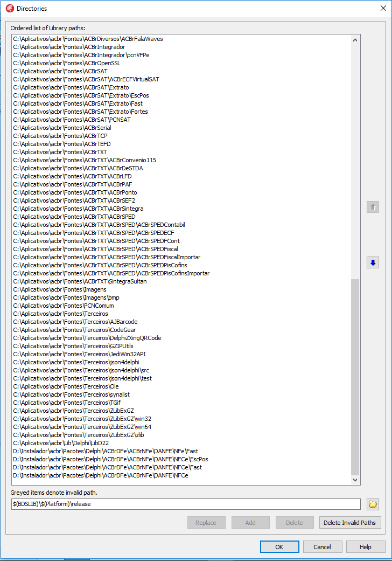This screenshot has width=392, height=561.
Task: Select path Fontes\PCNComum
Action: click(x=63, y=306)
